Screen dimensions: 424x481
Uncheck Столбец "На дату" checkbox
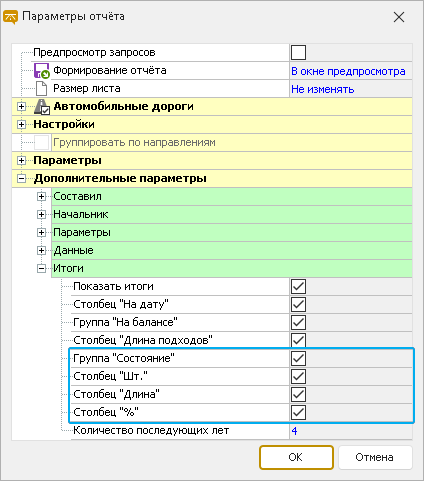coord(298,304)
